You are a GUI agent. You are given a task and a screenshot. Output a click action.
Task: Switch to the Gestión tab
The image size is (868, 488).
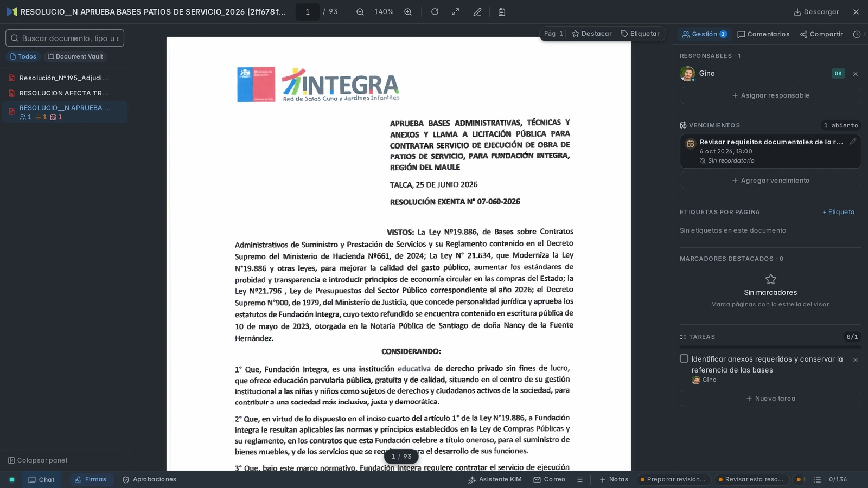tap(705, 34)
